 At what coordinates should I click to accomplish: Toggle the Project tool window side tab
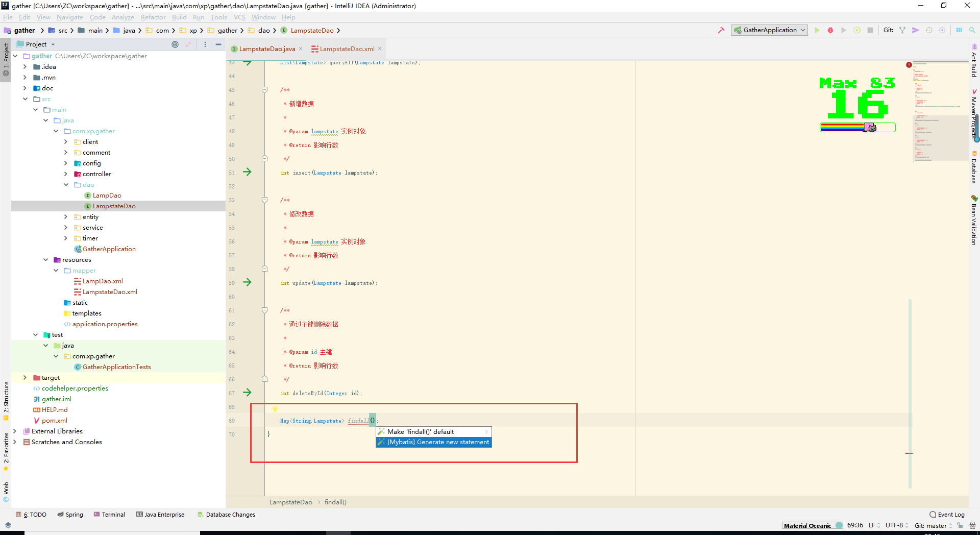6,59
